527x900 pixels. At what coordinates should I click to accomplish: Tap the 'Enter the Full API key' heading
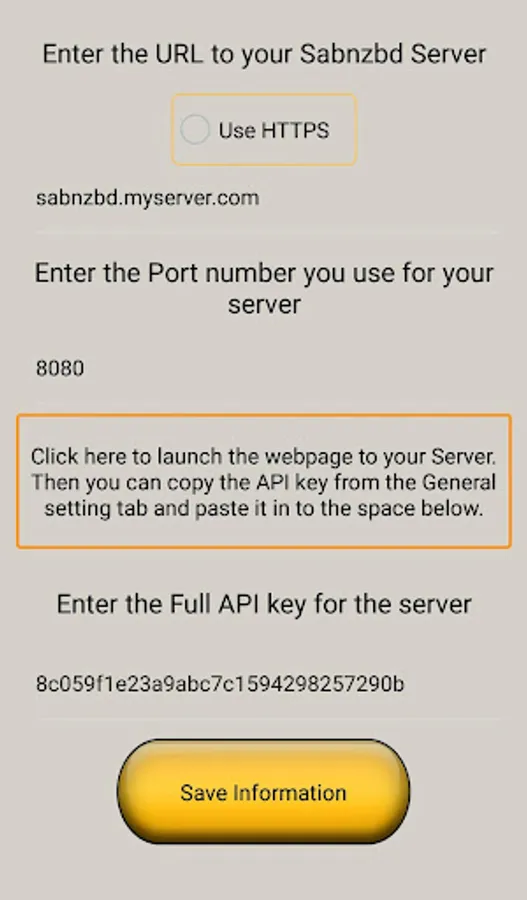[x=264, y=604]
